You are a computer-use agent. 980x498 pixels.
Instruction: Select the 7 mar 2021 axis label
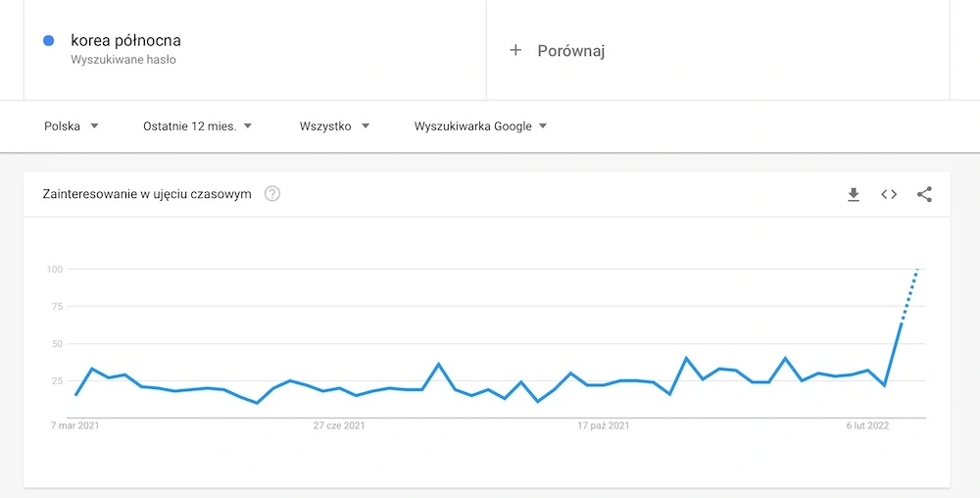(75, 425)
